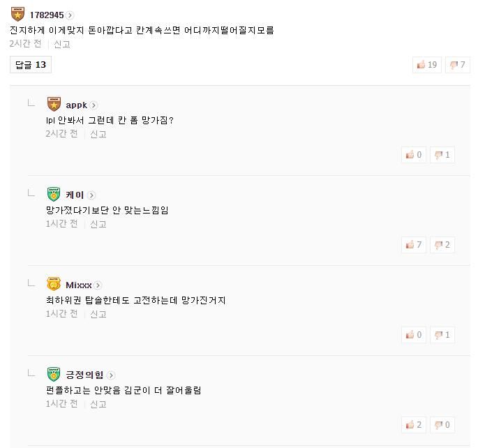Viewport: 478px width, 448px height.
Task: Open the arrow menu beside appk
Action: point(94,105)
